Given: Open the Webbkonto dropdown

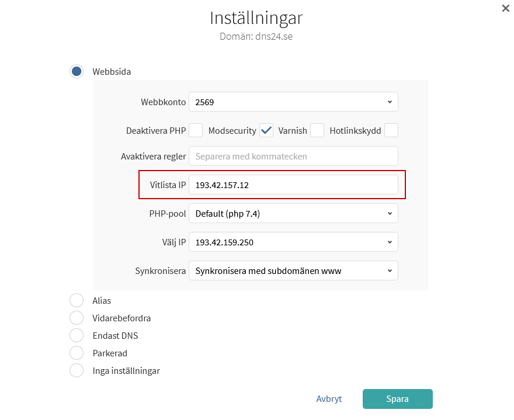Looking at the screenshot, I should pos(293,102).
